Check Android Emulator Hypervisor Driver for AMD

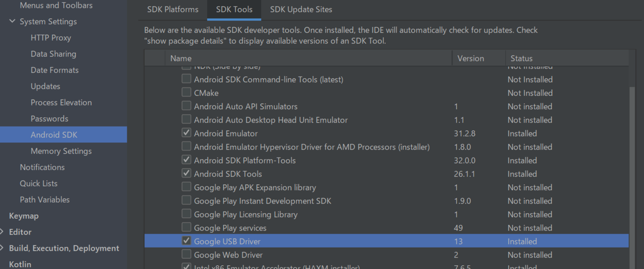(x=186, y=146)
